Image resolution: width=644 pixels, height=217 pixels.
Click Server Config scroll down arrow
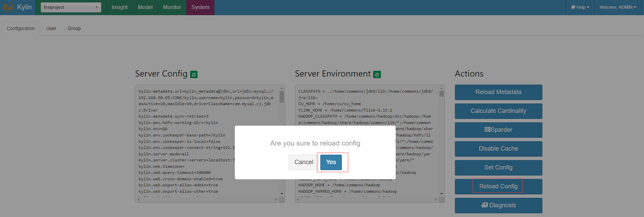point(282,194)
